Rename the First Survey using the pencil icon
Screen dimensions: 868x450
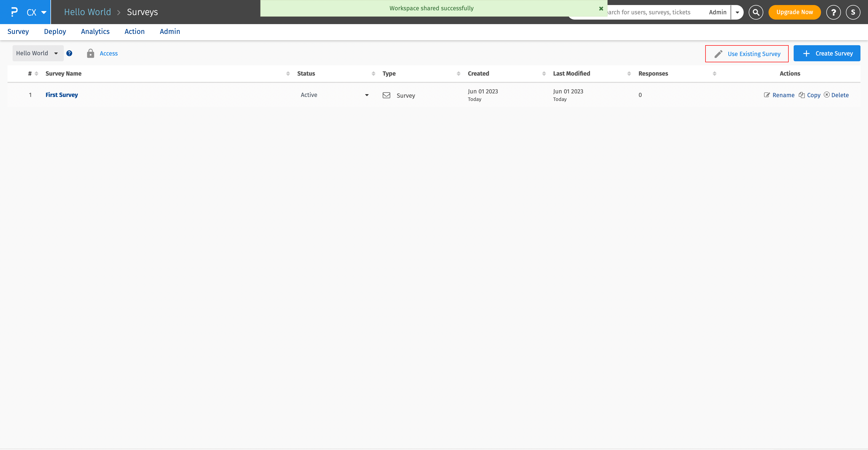[x=767, y=95]
